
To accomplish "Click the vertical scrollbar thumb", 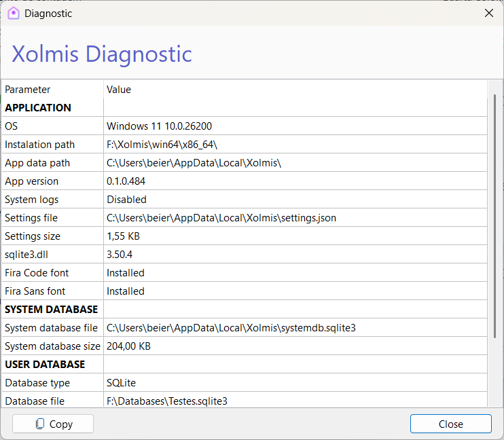I will [494, 216].
